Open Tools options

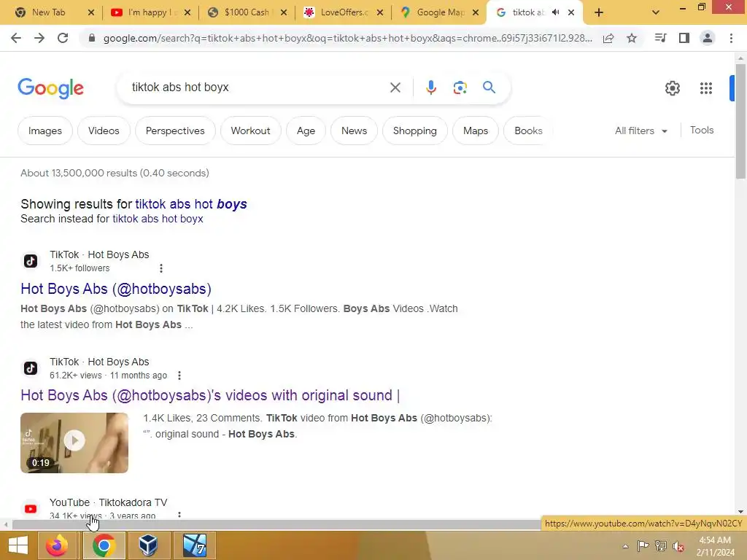701,130
